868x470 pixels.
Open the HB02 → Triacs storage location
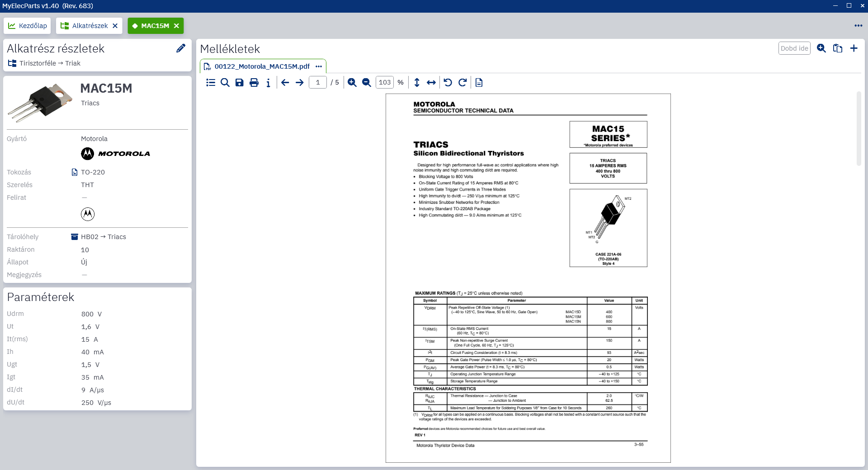pyautogui.click(x=99, y=237)
